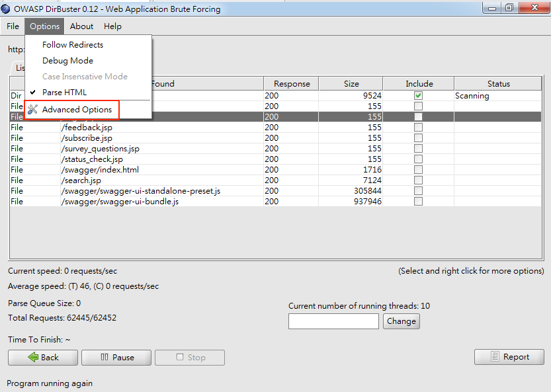Image resolution: width=551 pixels, height=392 pixels.
Task: Select /swagger/swagger-ui-bundle.js entry
Action: click(x=275, y=201)
